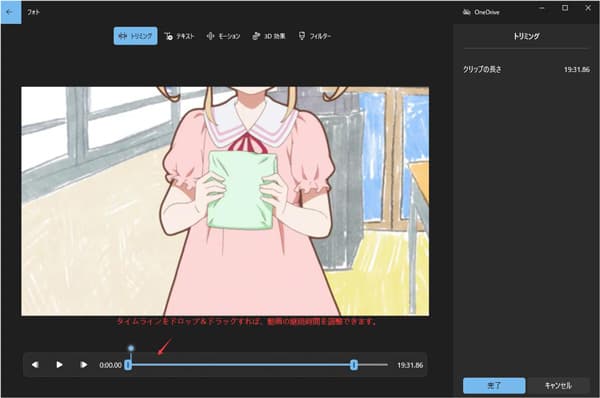
Task: Click the grey untrimmed end of timeline
Action: click(372, 365)
